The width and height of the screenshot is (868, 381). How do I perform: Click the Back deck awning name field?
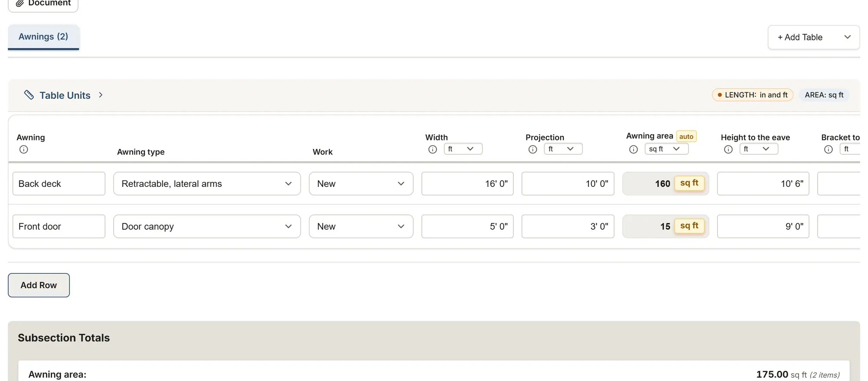(x=59, y=184)
